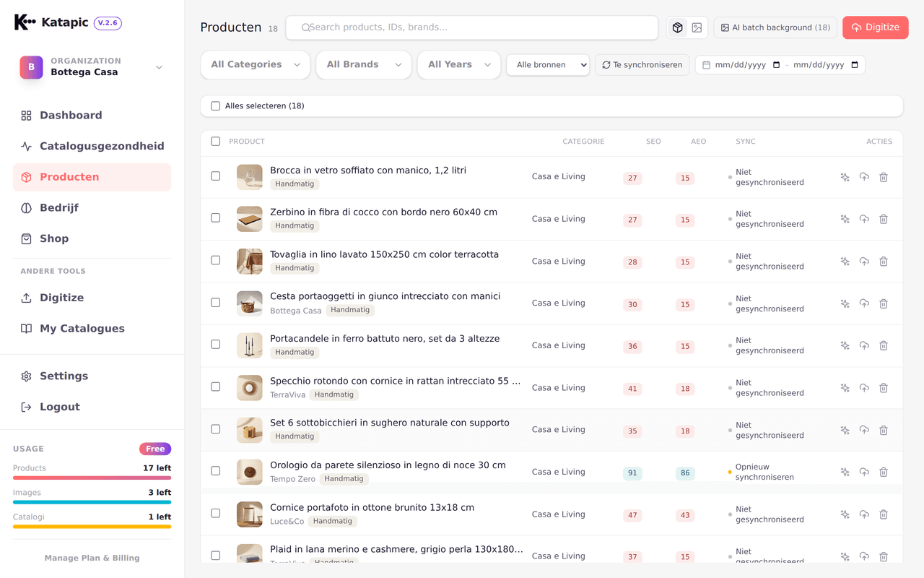924x578 pixels.
Task: Open the All Categories dropdown
Action: click(256, 65)
